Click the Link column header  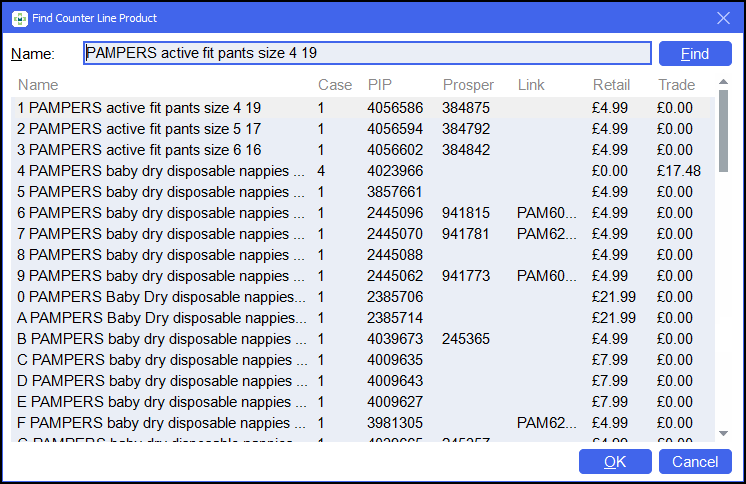point(531,85)
